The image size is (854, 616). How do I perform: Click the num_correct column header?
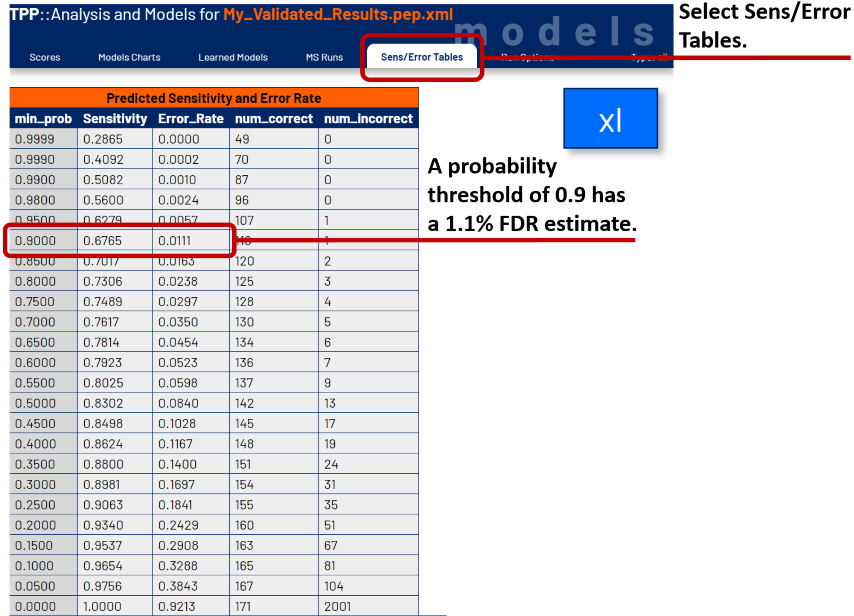point(274,119)
